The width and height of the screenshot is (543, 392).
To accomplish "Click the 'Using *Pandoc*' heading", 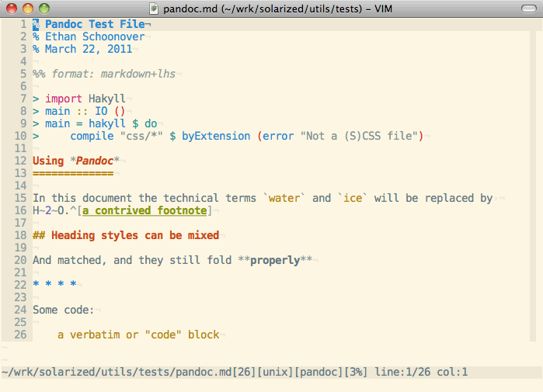I will point(75,161).
